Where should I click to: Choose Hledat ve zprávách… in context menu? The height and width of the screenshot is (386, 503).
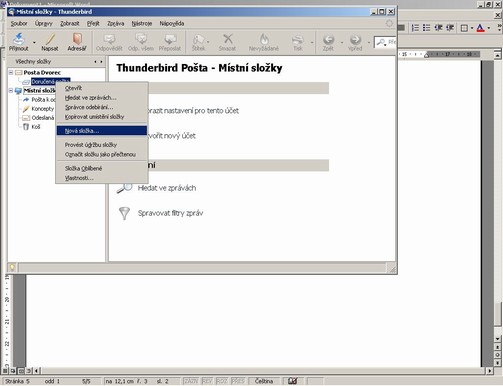pos(102,98)
